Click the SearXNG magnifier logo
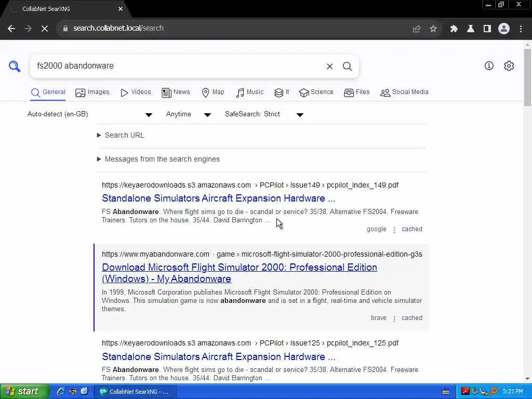Image resolution: width=532 pixels, height=399 pixels. pyautogui.click(x=15, y=66)
